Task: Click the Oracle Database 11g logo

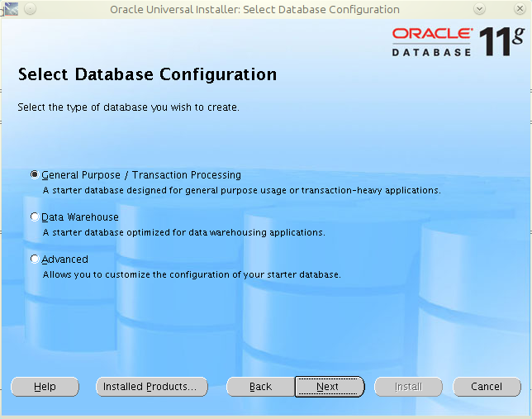Action: (x=458, y=41)
